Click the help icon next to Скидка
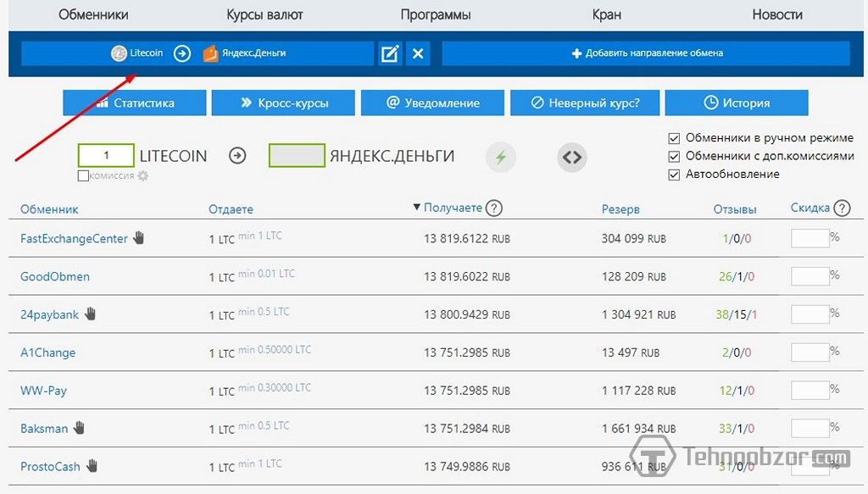This screenshot has width=868, height=494. coord(842,208)
